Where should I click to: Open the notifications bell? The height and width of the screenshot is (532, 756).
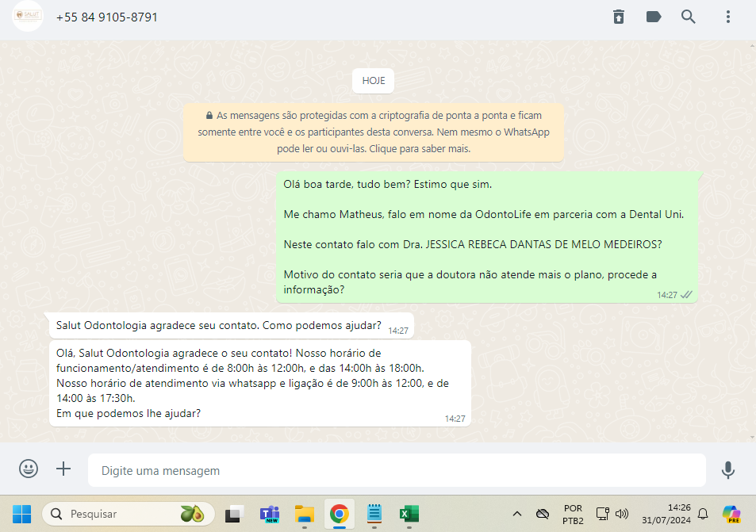tap(703, 514)
